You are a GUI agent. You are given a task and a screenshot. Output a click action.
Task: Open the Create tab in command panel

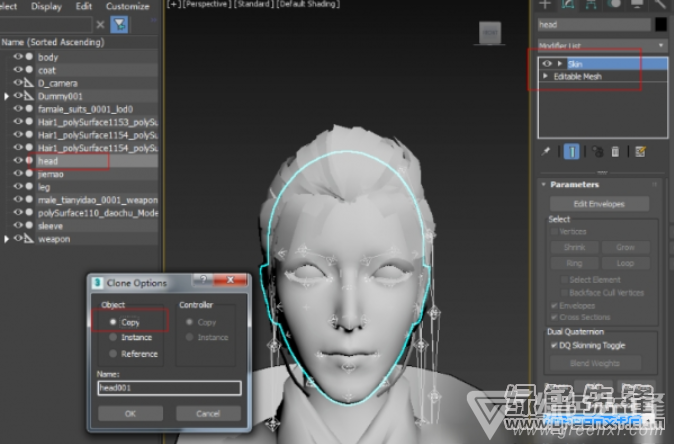click(x=545, y=5)
